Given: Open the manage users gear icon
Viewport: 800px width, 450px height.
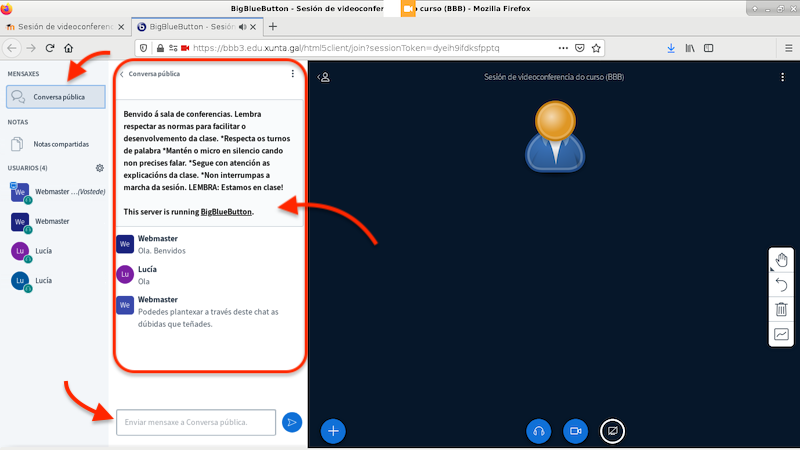Looking at the screenshot, I should (x=99, y=168).
